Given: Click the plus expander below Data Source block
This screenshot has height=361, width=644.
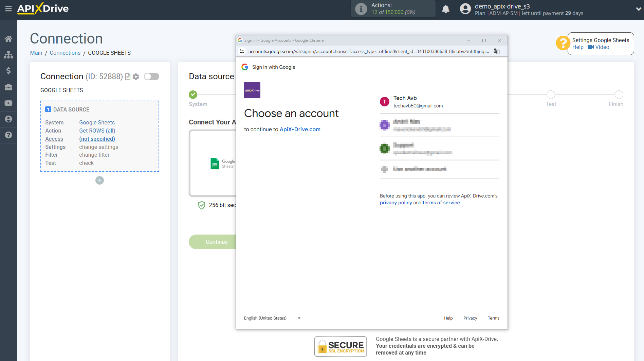Looking at the screenshot, I should point(99,180).
